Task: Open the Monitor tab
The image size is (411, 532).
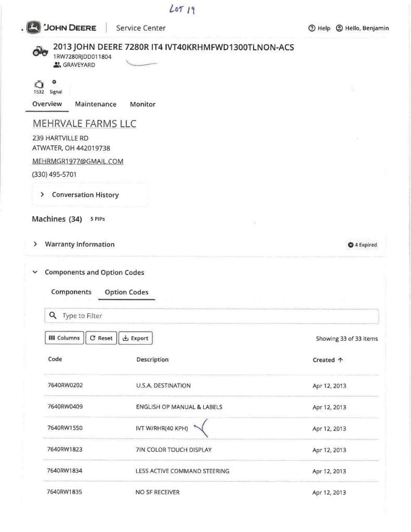Action: pos(142,104)
